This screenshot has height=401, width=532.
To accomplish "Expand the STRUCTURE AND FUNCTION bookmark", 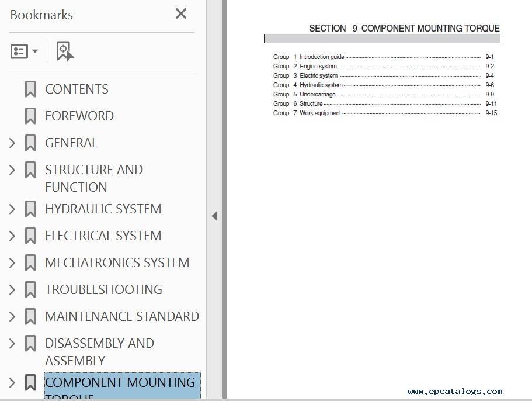I will [12, 170].
